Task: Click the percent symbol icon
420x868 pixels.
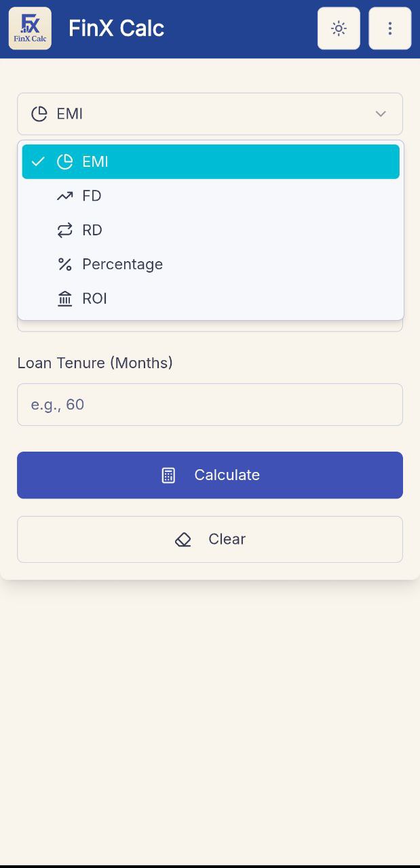Action: tap(64, 264)
